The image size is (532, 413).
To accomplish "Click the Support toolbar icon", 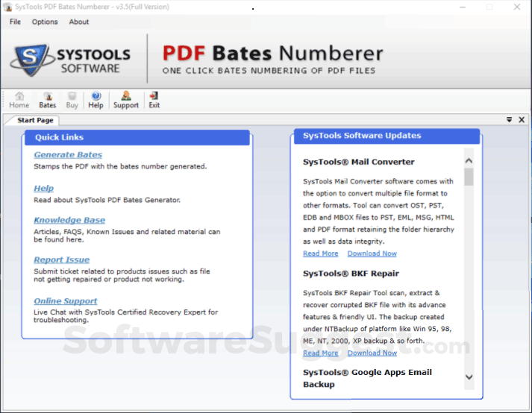I will click(126, 100).
